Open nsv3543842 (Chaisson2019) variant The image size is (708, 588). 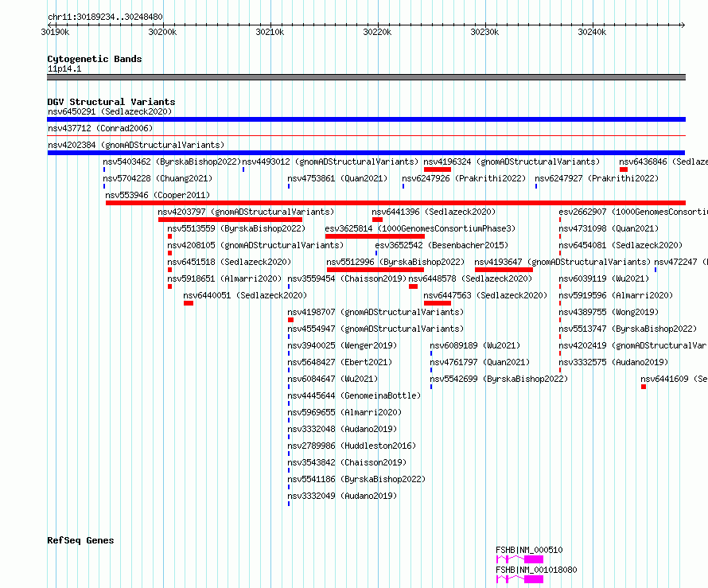pyautogui.click(x=347, y=462)
